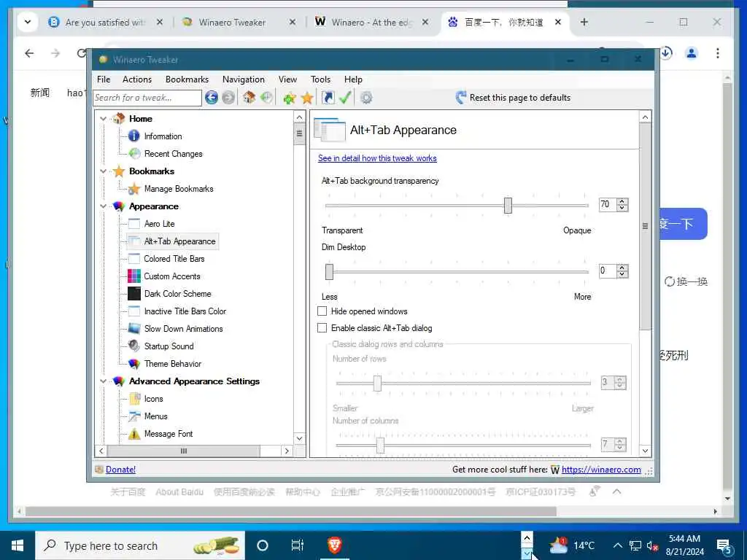This screenshot has width=747, height=560.
Task: Click the up chevron in Baidu footer
Action: tap(617, 491)
